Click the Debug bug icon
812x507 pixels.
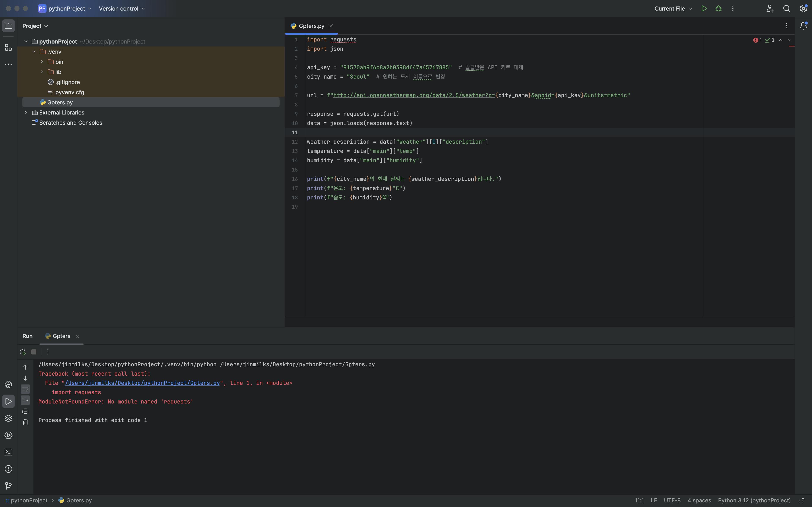pyautogui.click(x=718, y=9)
